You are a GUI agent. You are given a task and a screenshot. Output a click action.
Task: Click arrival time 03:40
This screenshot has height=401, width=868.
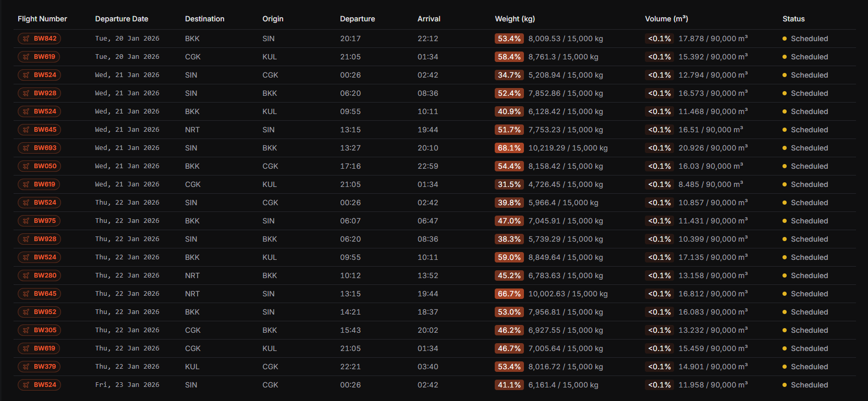point(427,367)
